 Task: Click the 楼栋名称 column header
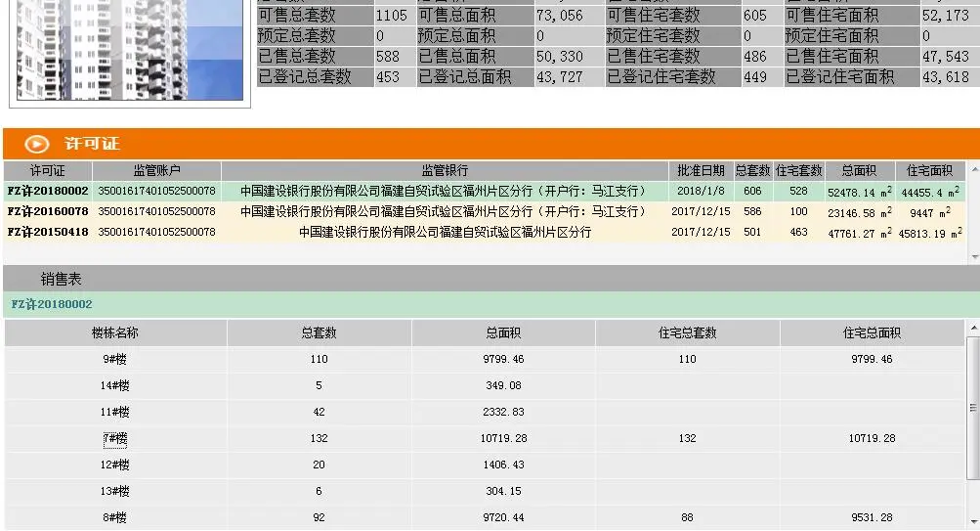pos(115,332)
